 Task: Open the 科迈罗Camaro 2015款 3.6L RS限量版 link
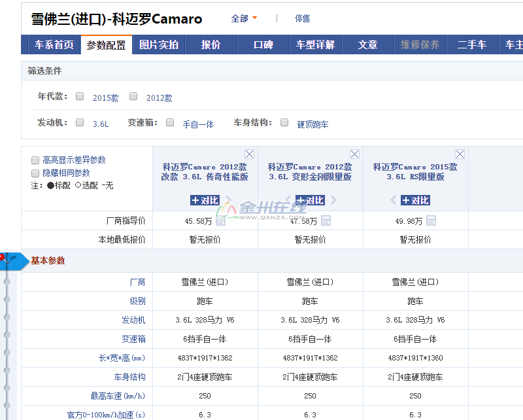(415, 171)
